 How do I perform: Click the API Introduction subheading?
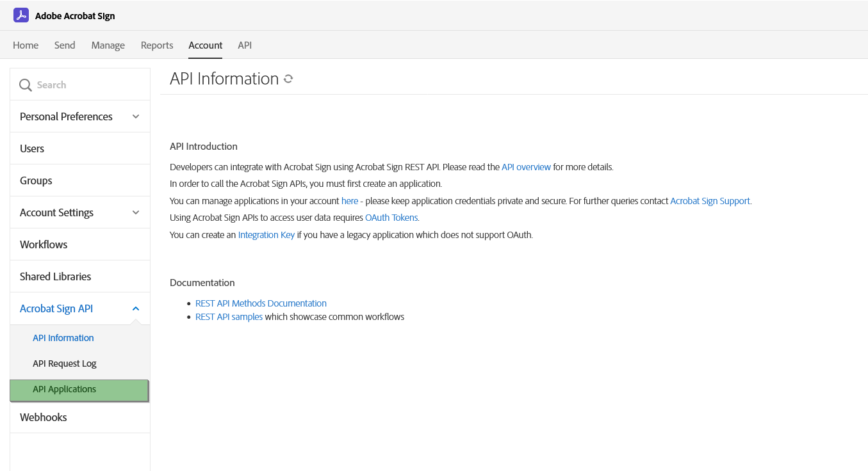(204, 147)
